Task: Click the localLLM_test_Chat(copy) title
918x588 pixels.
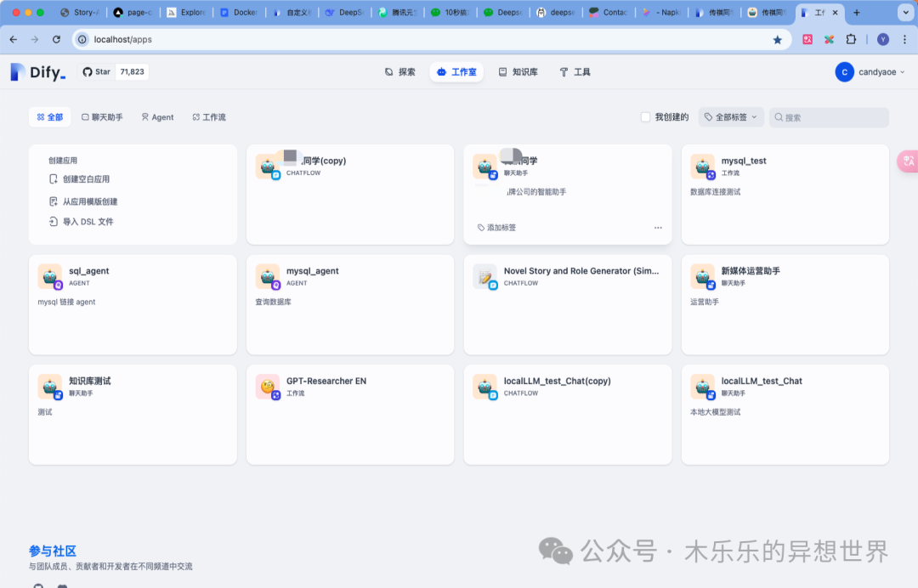Action: (558, 381)
